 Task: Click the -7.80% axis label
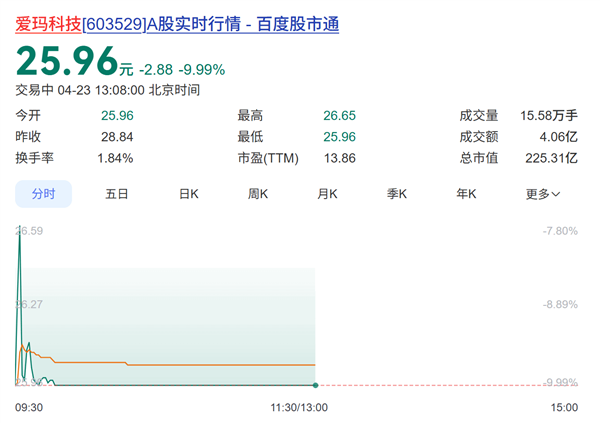pyautogui.click(x=559, y=231)
